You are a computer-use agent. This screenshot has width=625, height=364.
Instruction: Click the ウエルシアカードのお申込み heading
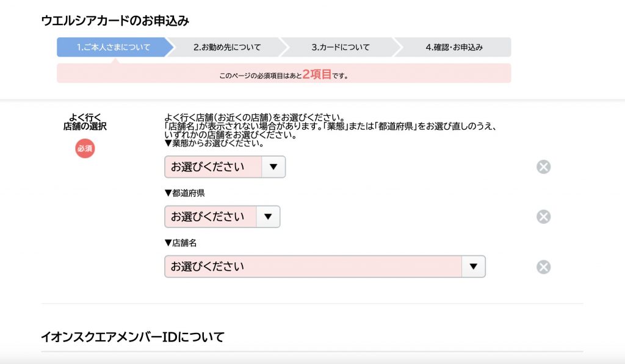coord(115,21)
